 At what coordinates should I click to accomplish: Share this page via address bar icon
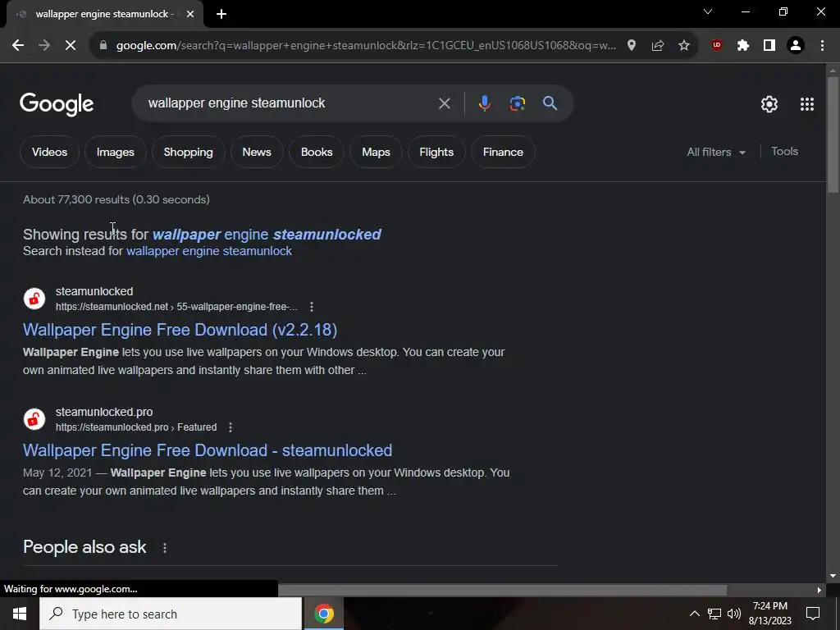[658, 46]
